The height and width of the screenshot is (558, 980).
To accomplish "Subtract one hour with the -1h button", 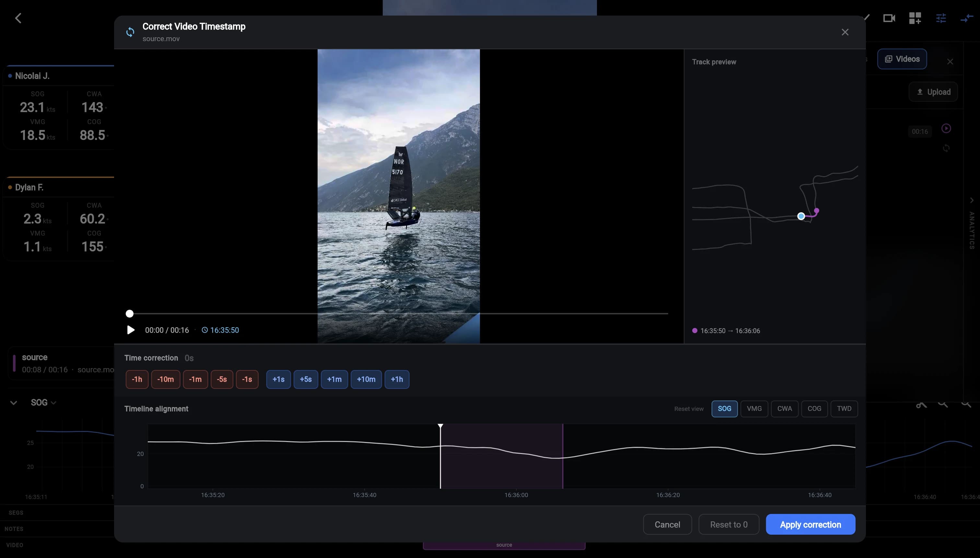I will [x=137, y=379].
